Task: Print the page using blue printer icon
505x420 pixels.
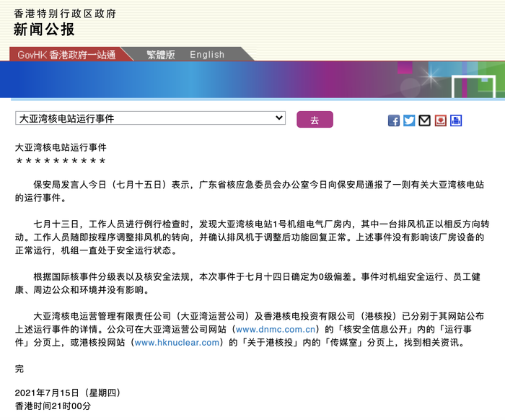Action: (456, 121)
